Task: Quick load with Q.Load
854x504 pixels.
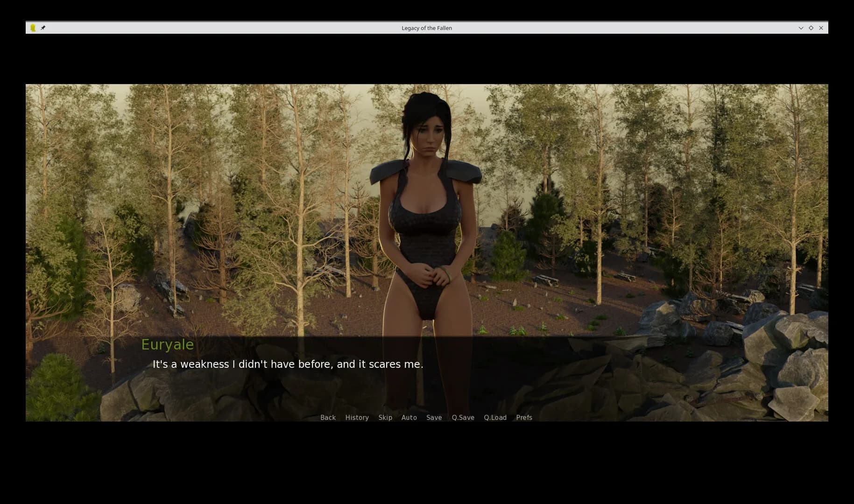Action: coord(495,418)
